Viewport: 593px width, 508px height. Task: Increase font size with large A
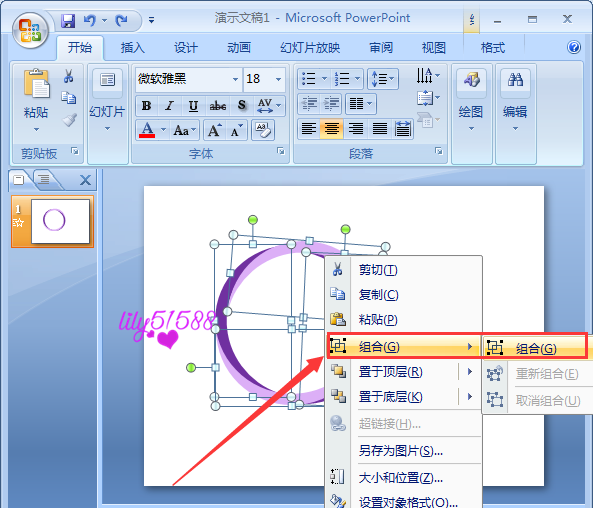214,130
